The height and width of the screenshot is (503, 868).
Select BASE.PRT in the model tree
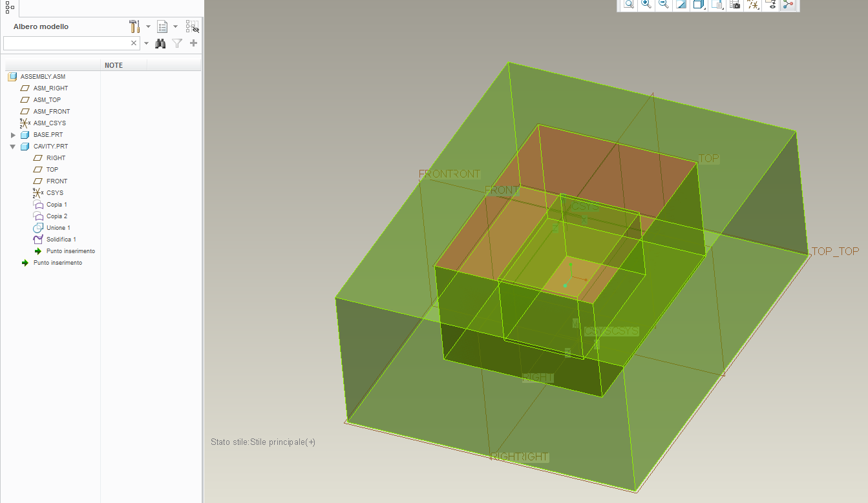point(48,135)
